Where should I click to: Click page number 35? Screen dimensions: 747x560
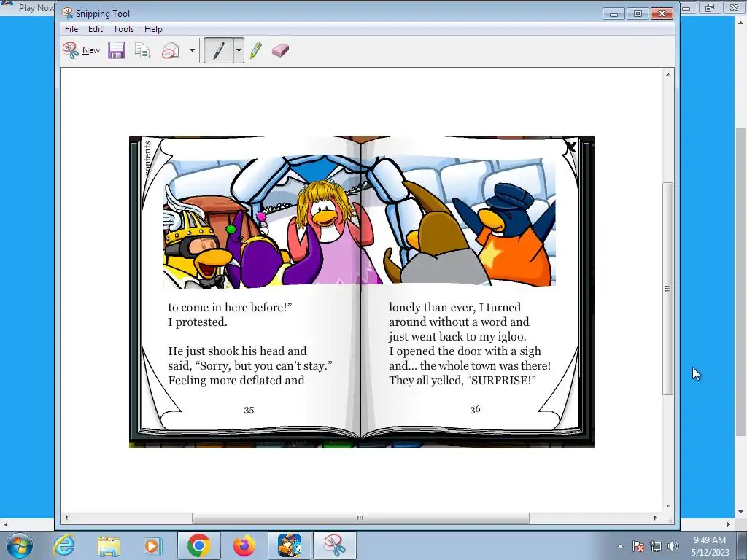249,410
